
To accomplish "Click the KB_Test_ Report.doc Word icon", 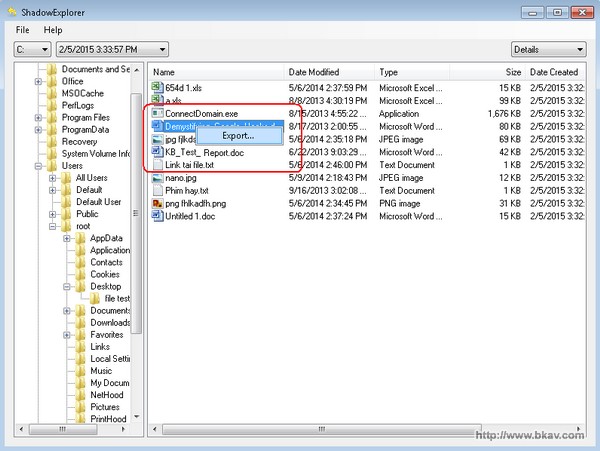I will (157, 152).
